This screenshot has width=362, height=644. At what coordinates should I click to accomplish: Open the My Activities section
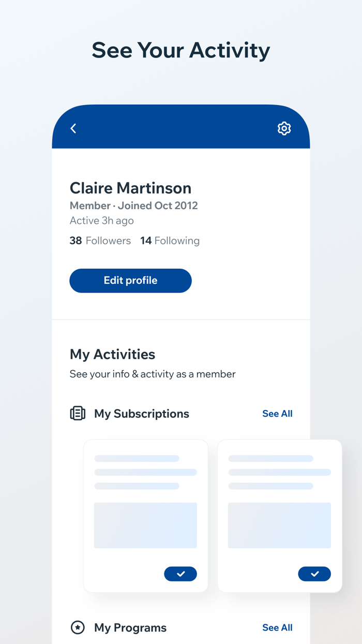tap(112, 354)
